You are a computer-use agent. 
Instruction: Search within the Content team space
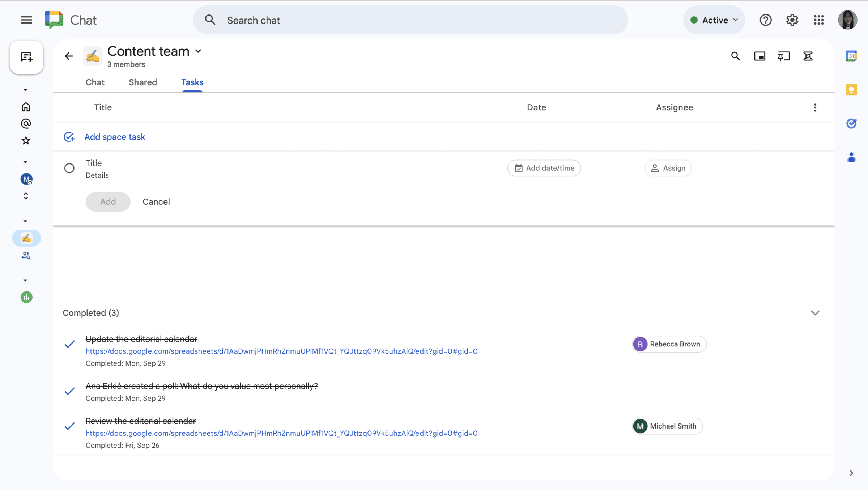[x=736, y=56]
